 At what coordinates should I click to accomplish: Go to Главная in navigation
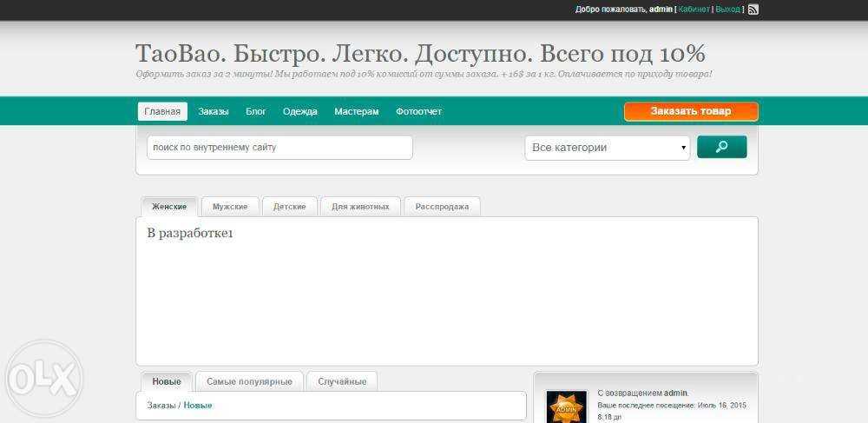[x=162, y=111]
